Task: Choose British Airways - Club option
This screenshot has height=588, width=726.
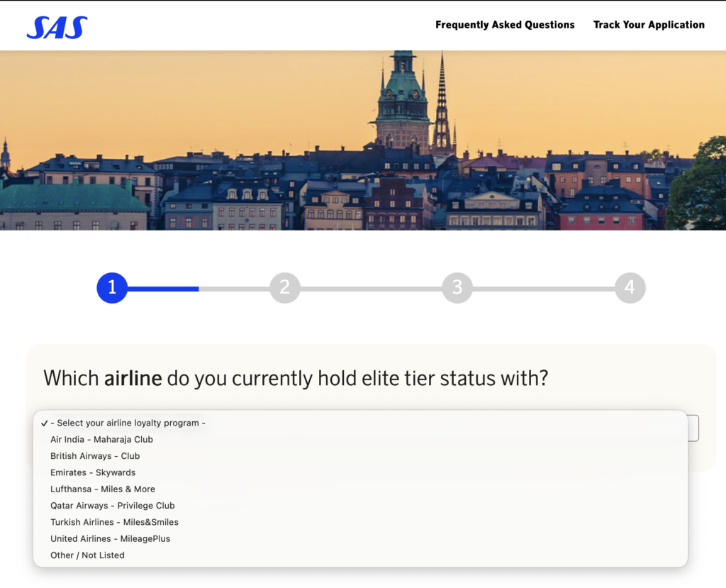Action: 360,456
